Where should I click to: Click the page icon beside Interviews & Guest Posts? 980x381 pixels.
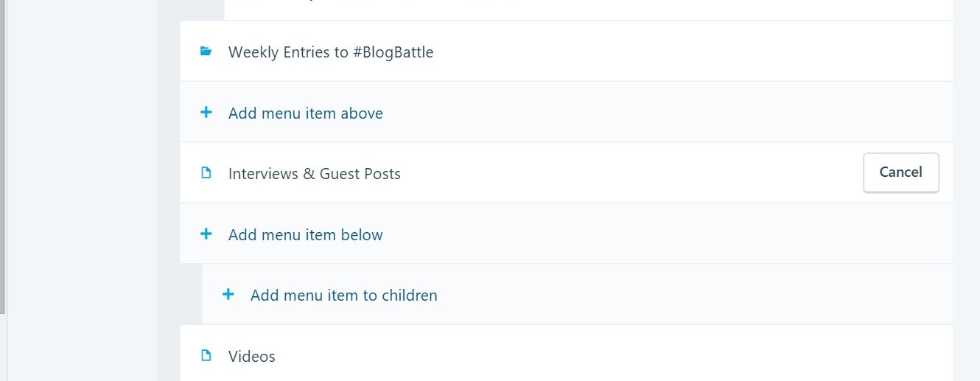[206, 173]
